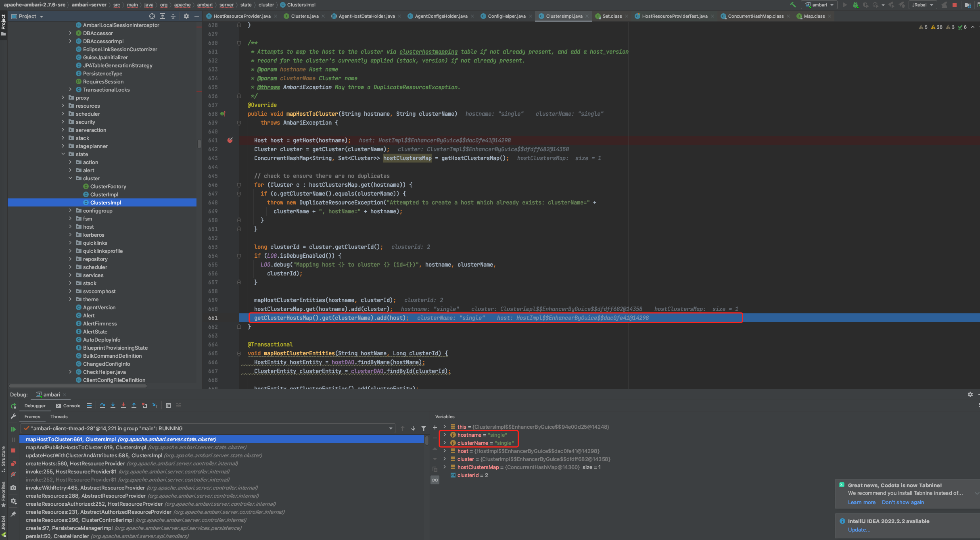Close the Set.class tab
980x540 pixels.
(626, 16)
